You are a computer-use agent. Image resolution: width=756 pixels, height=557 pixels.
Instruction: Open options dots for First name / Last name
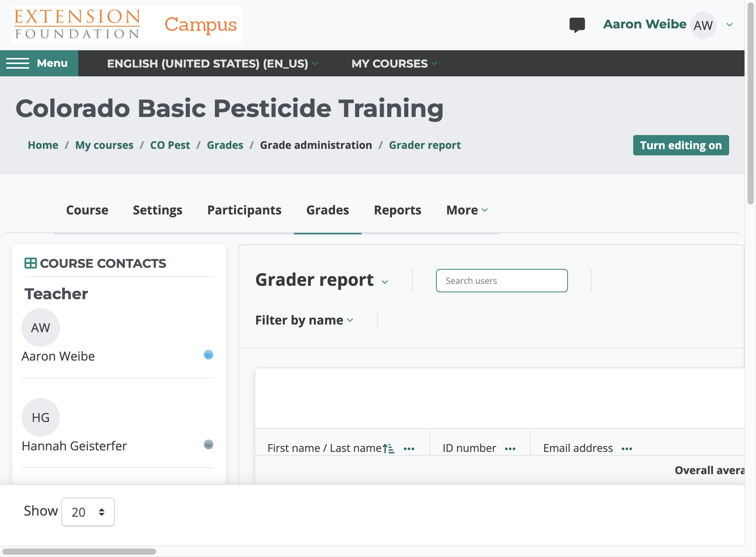coord(409,448)
